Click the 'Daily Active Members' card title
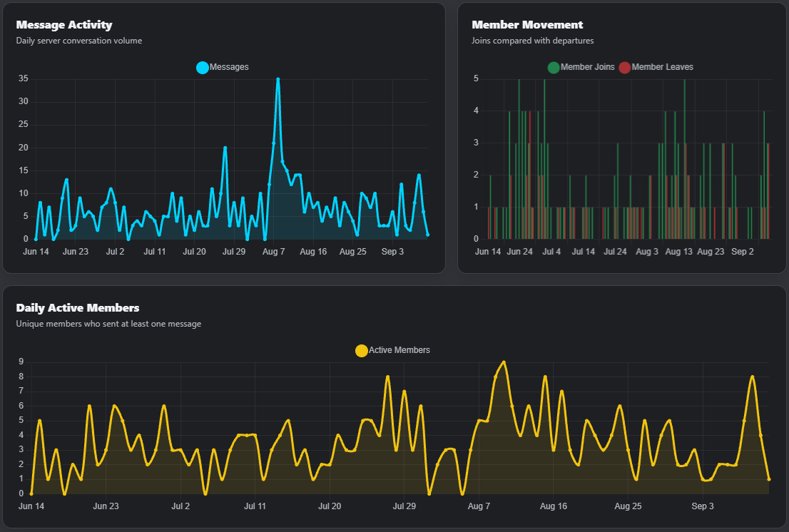 [x=78, y=308]
